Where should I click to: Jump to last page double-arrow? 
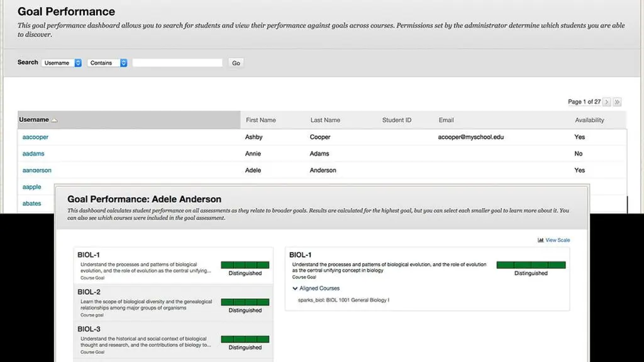pos(617,102)
